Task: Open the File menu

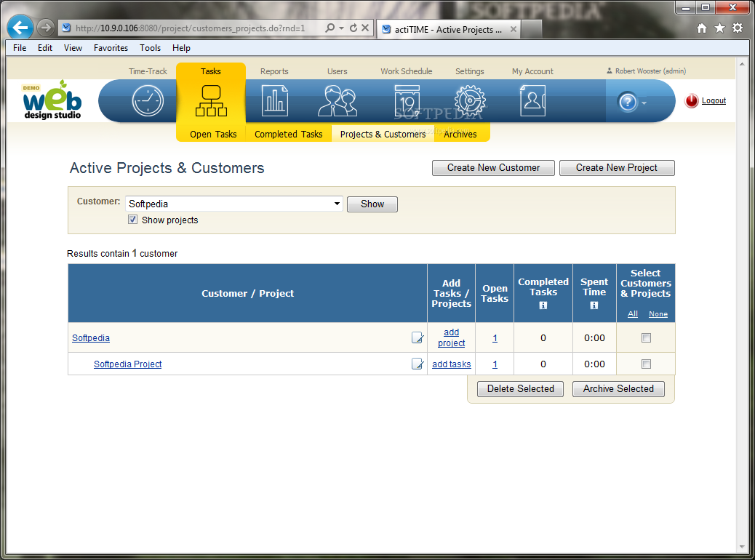Action: coord(20,48)
